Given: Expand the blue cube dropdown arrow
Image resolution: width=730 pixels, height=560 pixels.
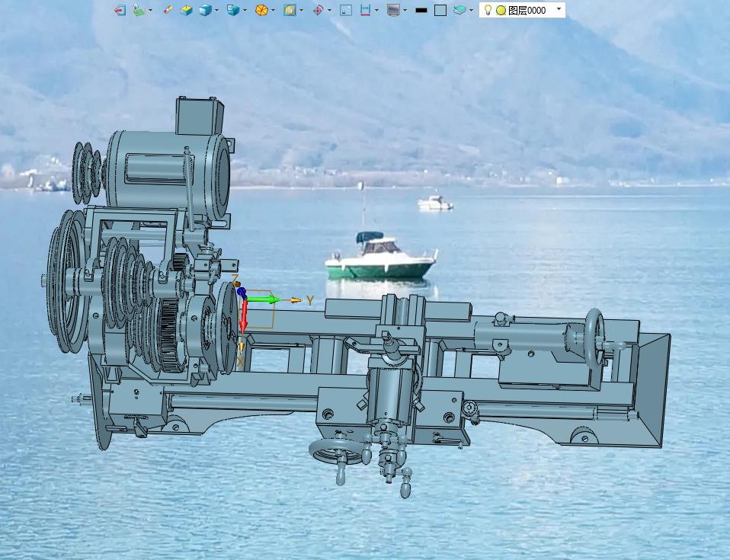Looking at the screenshot, I should (x=217, y=10).
